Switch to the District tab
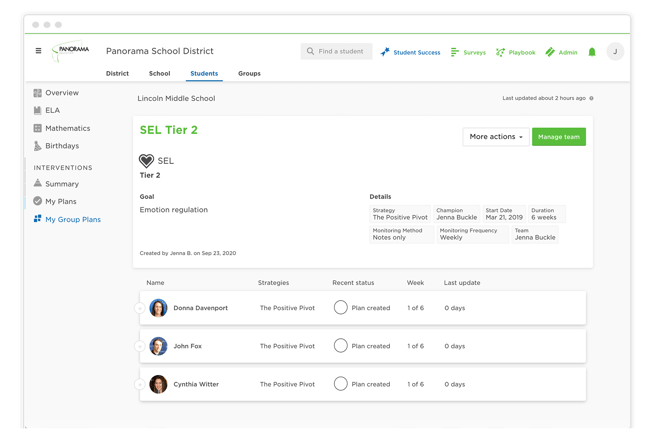 coord(117,73)
